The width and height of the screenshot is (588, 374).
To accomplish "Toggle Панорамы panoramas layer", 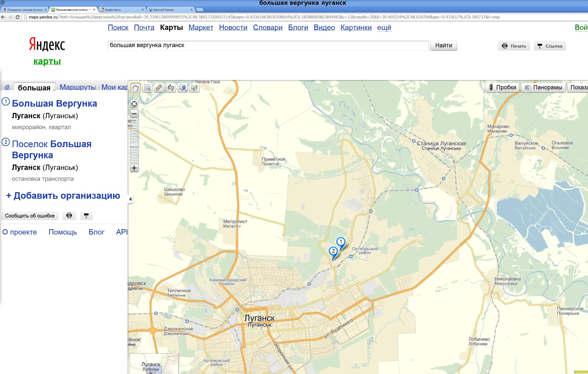I will pyautogui.click(x=543, y=87).
